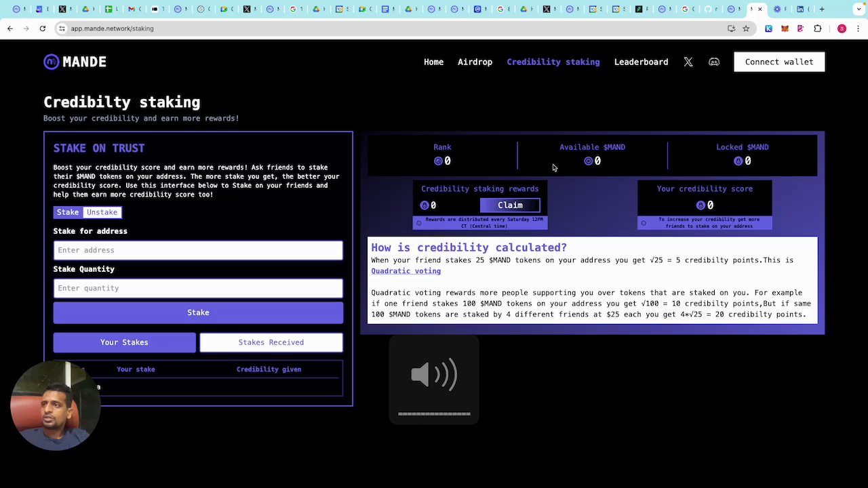Switch to the Unstake toggle option

(102, 212)
